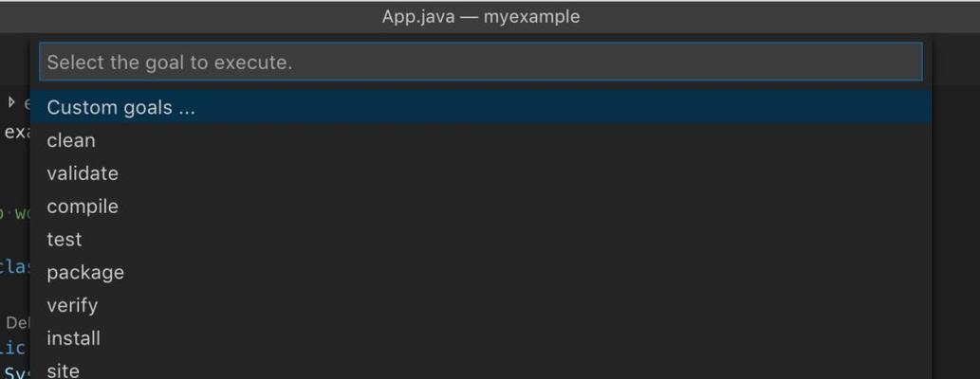Click the 'Select the goal to execute' input field
The height and width of the screenshot is (379, 980).
pyautogui.click(x=481, y=62)
